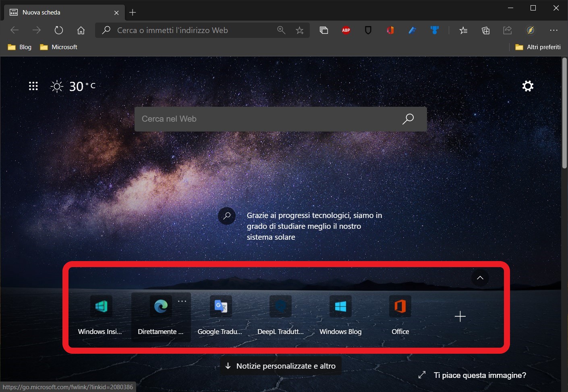This screenshot has height=392, width=568.
Task: Open the Settings and more ellipsis menu
Action: click(554, 30)
